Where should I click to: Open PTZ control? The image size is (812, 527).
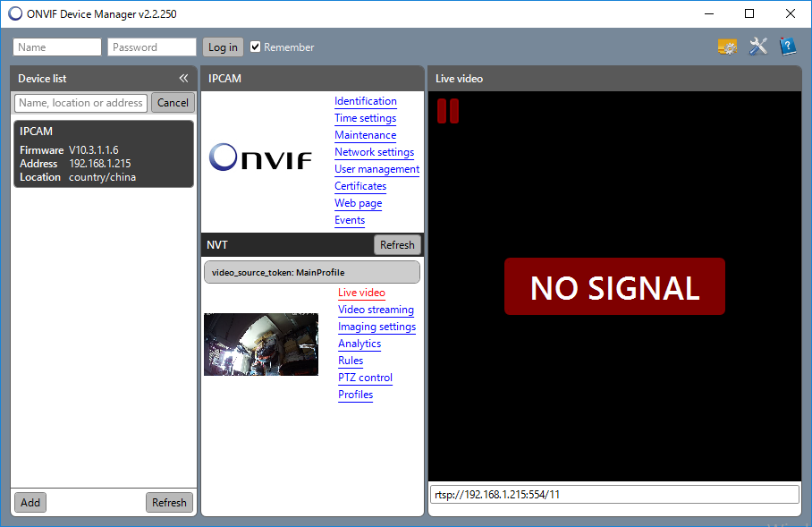coord(365,378)
